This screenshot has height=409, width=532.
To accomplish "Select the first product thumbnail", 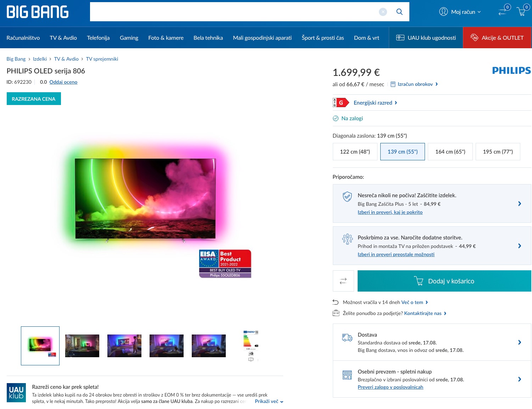I will (x=40, y=346).
